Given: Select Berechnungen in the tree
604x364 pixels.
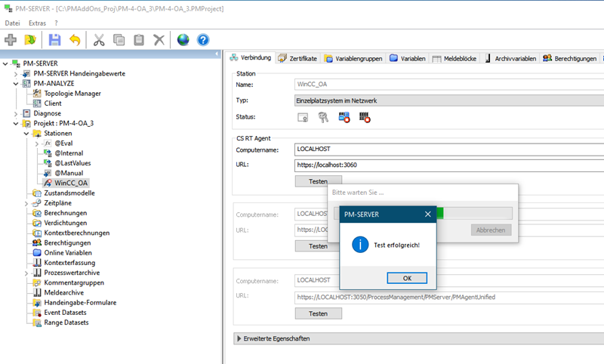Looking at the screenshot, I should click(66, 213).
